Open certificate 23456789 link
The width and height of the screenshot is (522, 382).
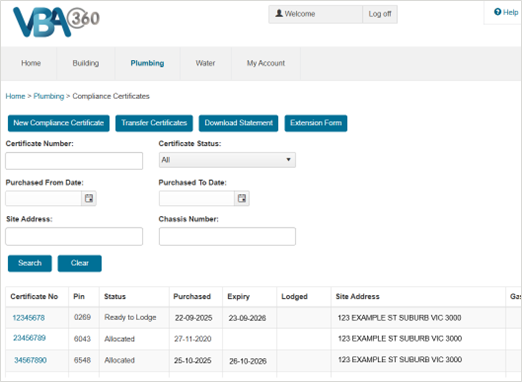pos(29,338)
